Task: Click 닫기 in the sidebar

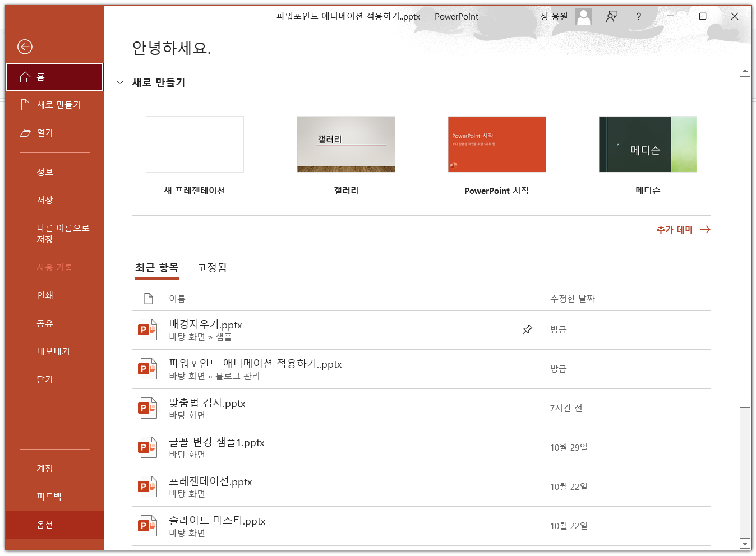Action: coord(54,379)
